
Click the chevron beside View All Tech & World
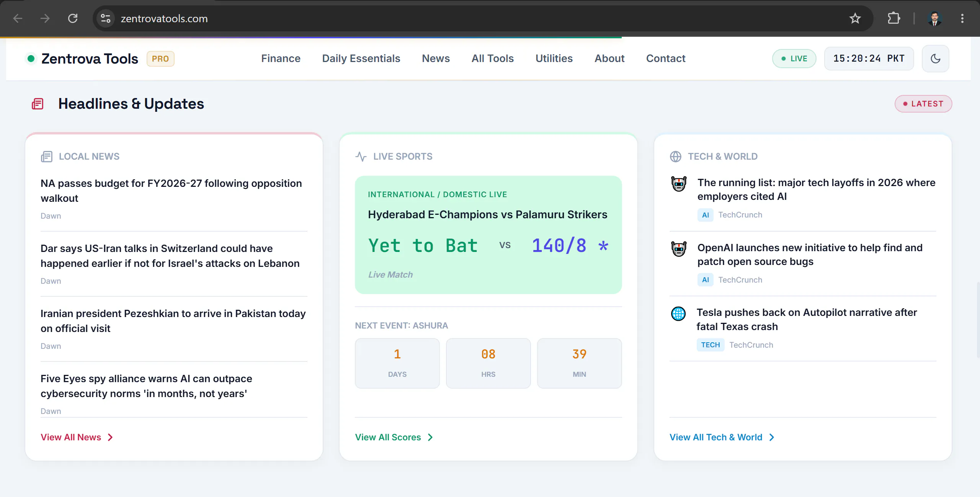pyautogui.click(x=772, y=437)
